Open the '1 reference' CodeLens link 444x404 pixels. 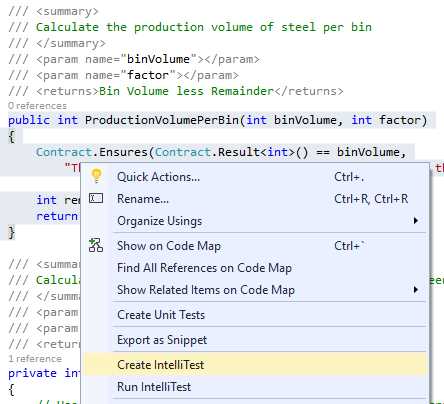(35, 359)
